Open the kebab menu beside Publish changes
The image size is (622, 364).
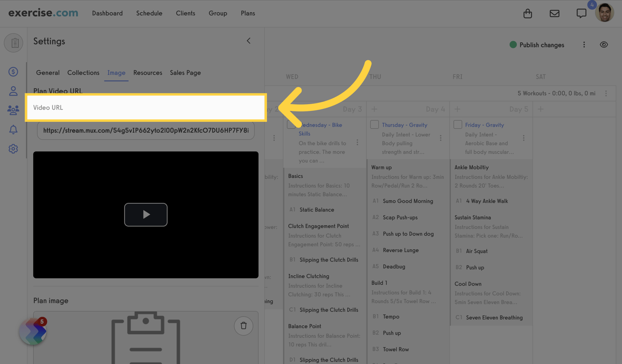click(x=584, y=44)
